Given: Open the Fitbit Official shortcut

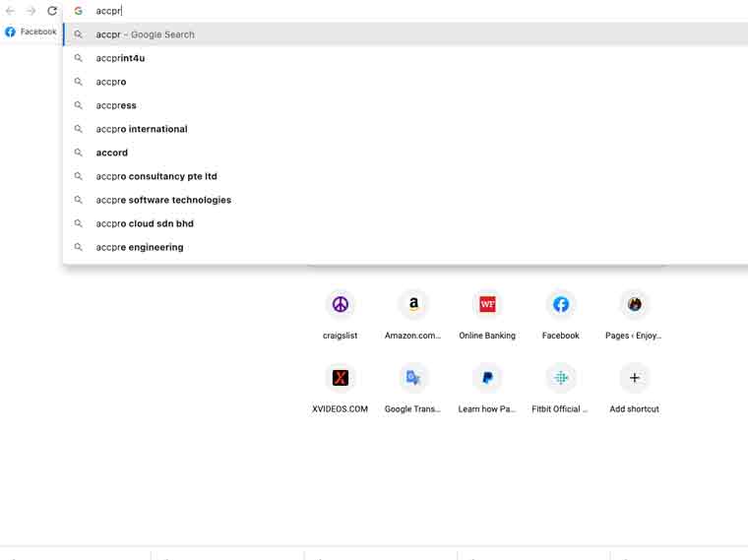Looking at the screenshot, I should [561, 378].
